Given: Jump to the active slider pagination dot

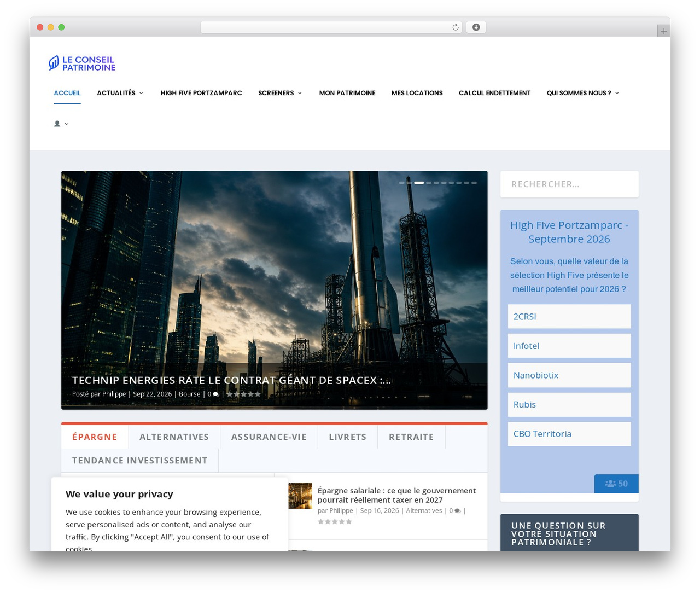Looking at the screenshot, I should (x=419, y=183).
